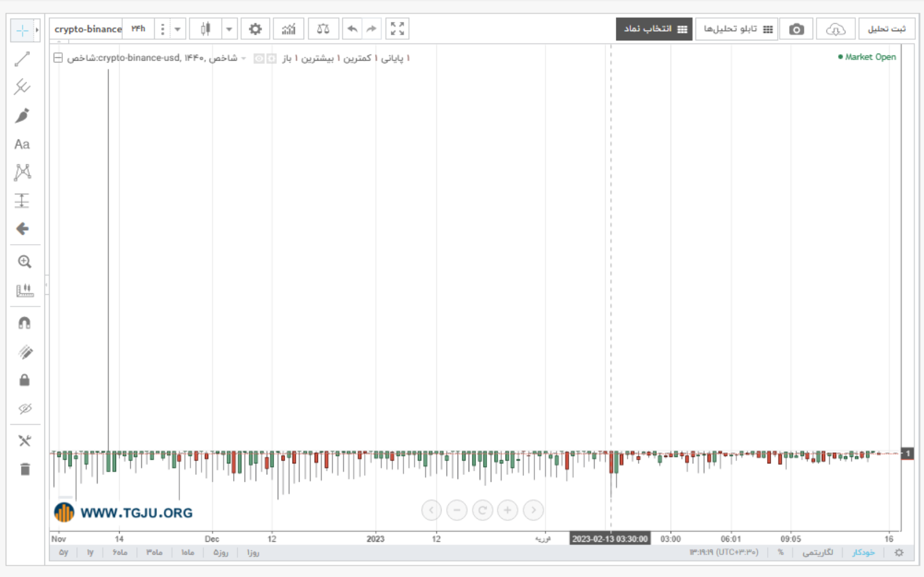Expand the chart style dropdown arrow
This screenshot has width=924, height=577.
click(x=229, y=29)
